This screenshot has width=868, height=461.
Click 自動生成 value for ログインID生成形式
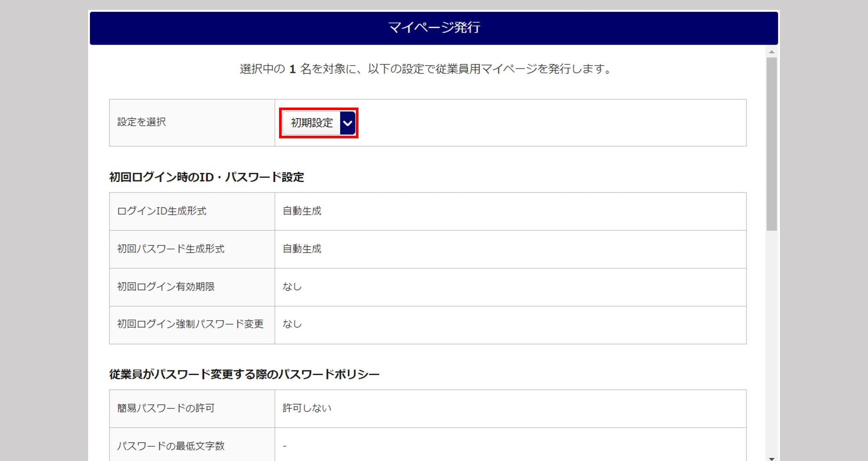(302, 211)
